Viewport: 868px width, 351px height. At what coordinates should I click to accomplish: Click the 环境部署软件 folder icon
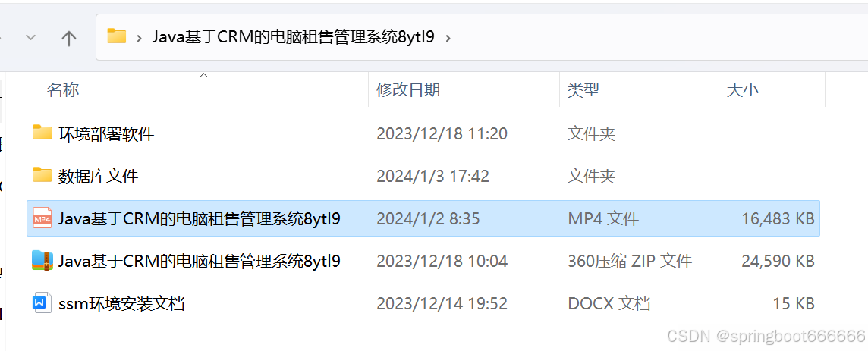42,133
